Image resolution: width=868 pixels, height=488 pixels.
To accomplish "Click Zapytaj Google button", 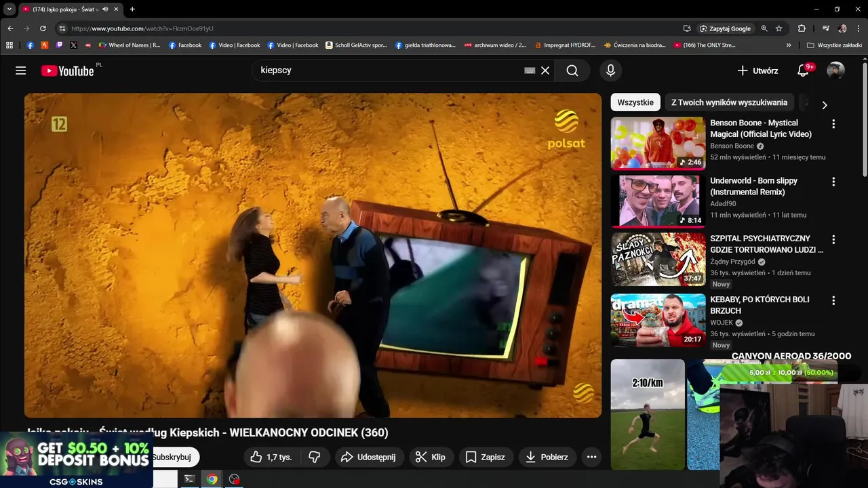I will coord(726,28).
